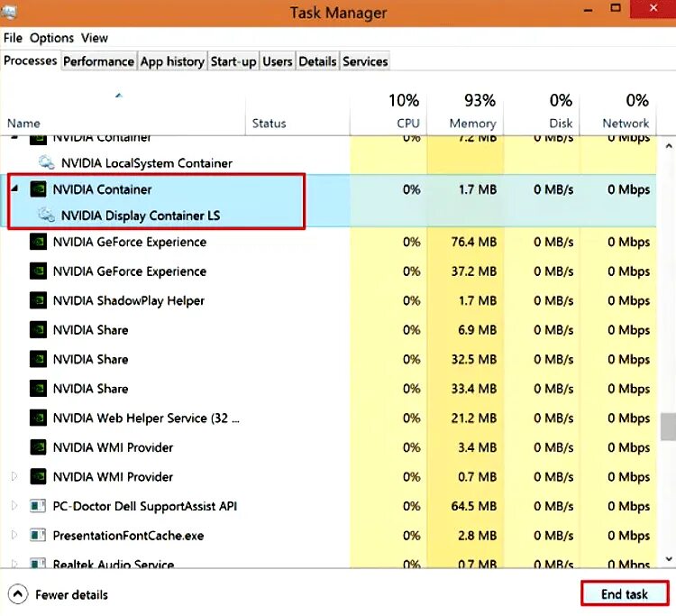Select the NVIDIA Web Helper Service process
Viewport: 676px width, 616px height.
tap(328, 418)
